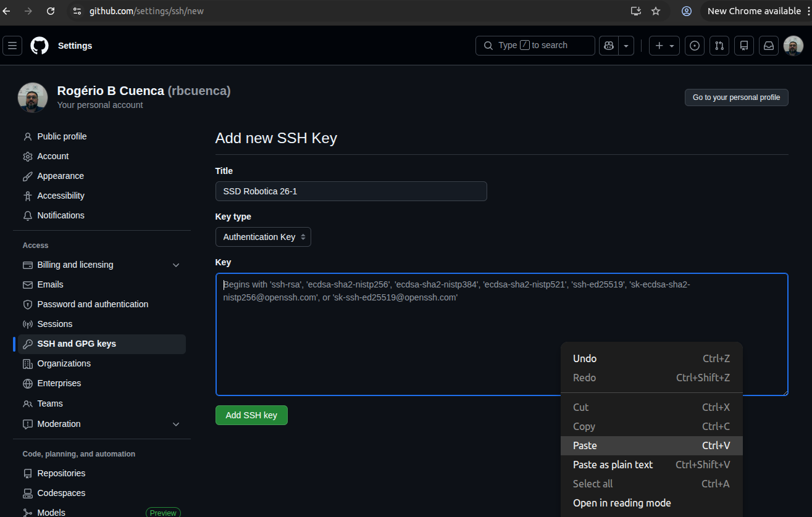Open the Key type Authentication Key dropdown
The image size is (812, 517).
pyautogui.click(x=263, y=237)
